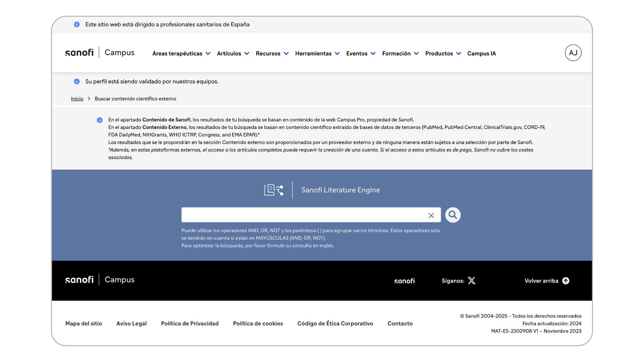Click 'Su perfil está siendo validado' message
Viewport: 644px width, 362px height.
tap(152, 81)
